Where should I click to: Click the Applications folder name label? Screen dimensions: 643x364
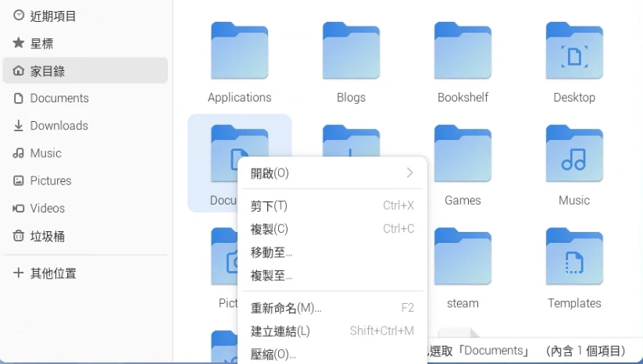pyautogui.click(x=240, y=98)
